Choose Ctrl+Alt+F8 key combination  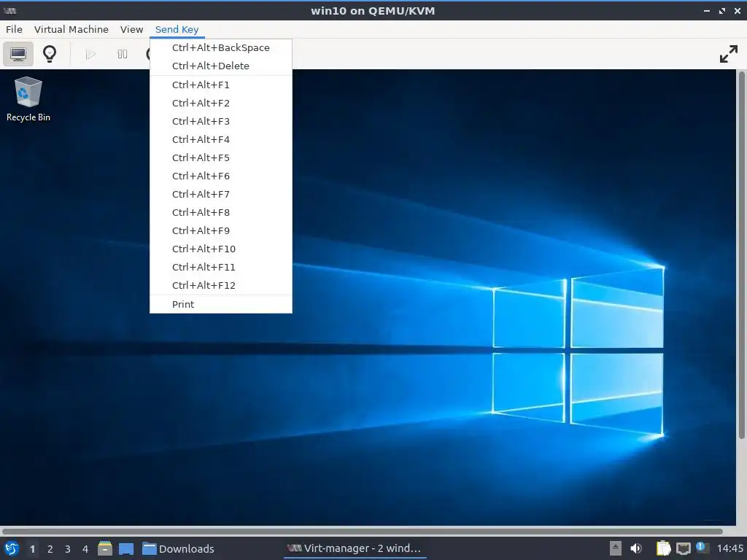(220, 212)
